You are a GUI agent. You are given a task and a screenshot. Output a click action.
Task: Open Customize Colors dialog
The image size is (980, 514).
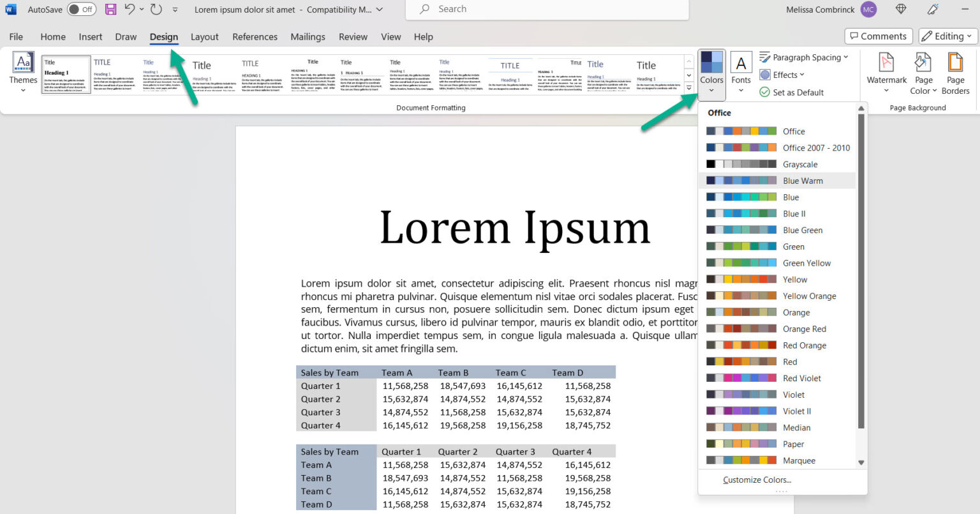(x=757, y=480)
